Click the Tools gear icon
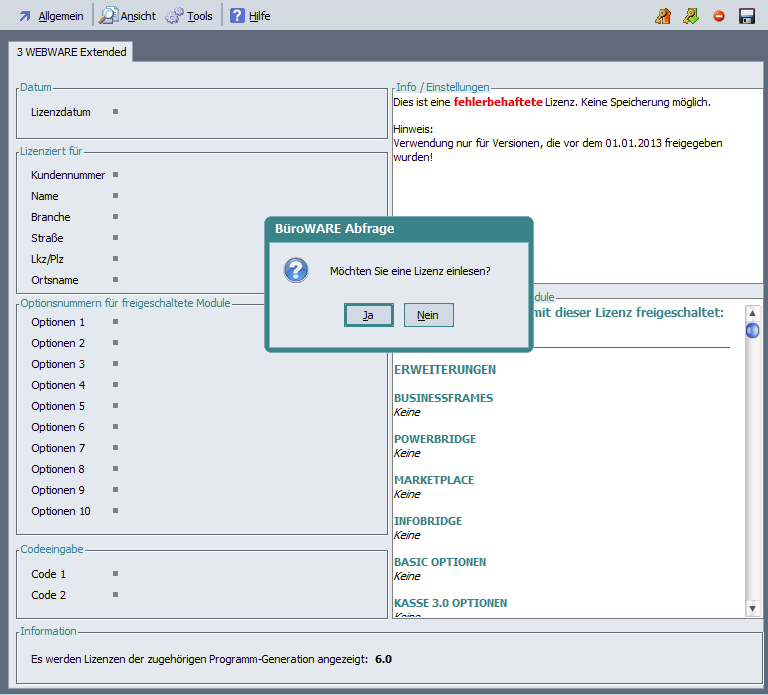768x695 pixels. (174, 16)
